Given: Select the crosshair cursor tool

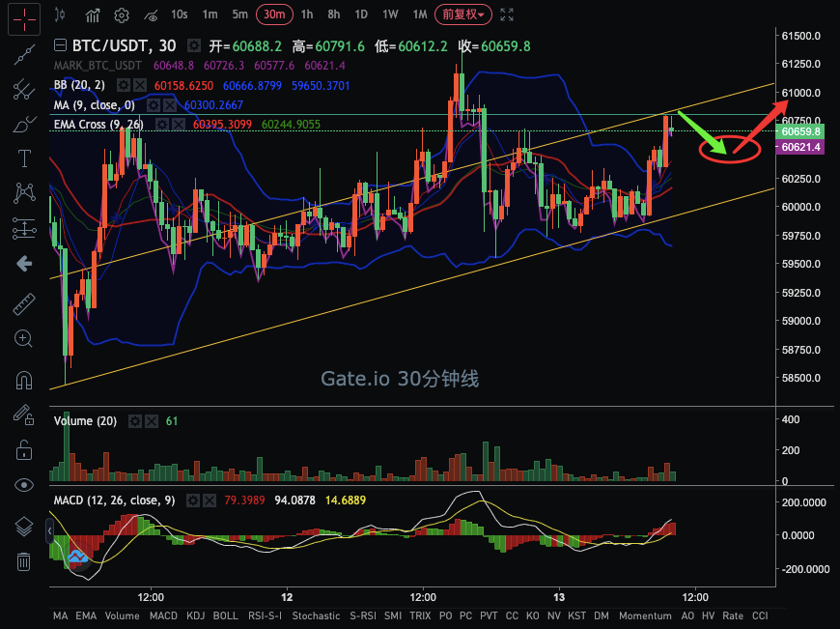Looking at the screenshot, I should [23, 18].
